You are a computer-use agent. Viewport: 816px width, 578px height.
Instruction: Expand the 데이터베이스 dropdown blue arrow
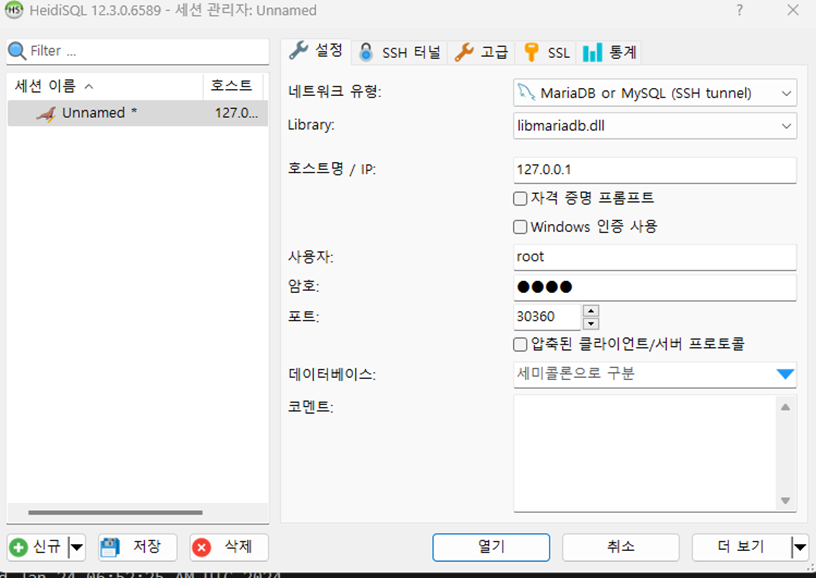[785, 374]
